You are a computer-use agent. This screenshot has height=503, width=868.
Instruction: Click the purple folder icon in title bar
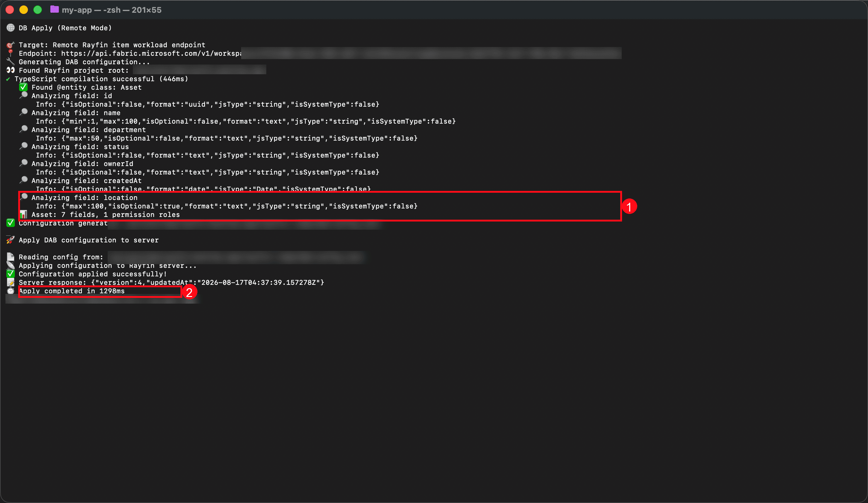(x=54, y=10)
